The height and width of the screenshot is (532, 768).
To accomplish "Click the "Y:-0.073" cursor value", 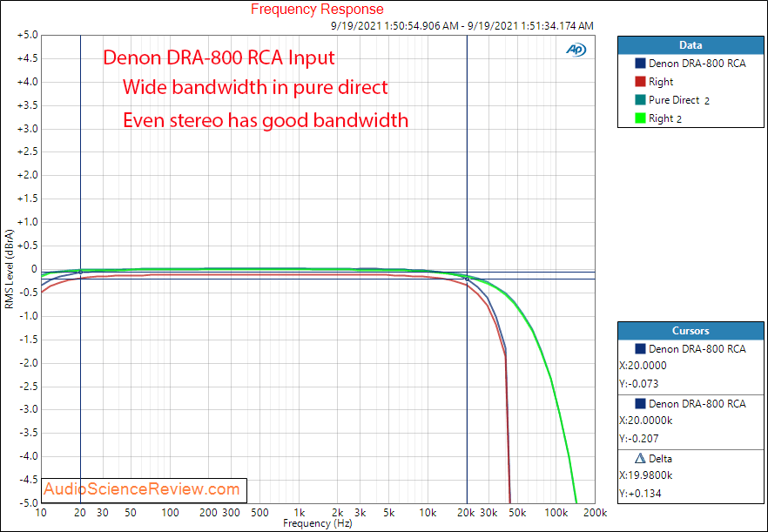I will [x=639, y=384].
